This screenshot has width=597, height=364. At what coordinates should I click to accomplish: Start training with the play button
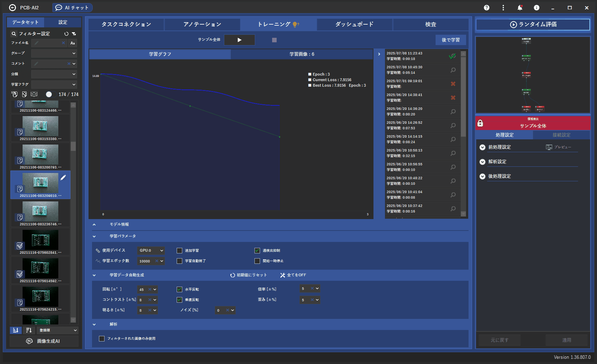pyautogui.click(x=239, y=40)
